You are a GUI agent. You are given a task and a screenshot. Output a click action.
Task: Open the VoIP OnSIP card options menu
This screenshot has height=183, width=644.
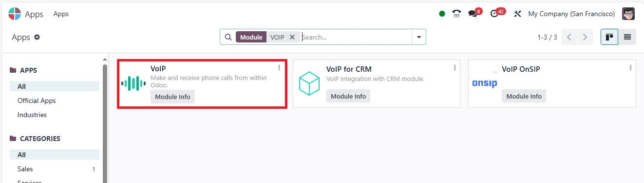coord(630,67)
